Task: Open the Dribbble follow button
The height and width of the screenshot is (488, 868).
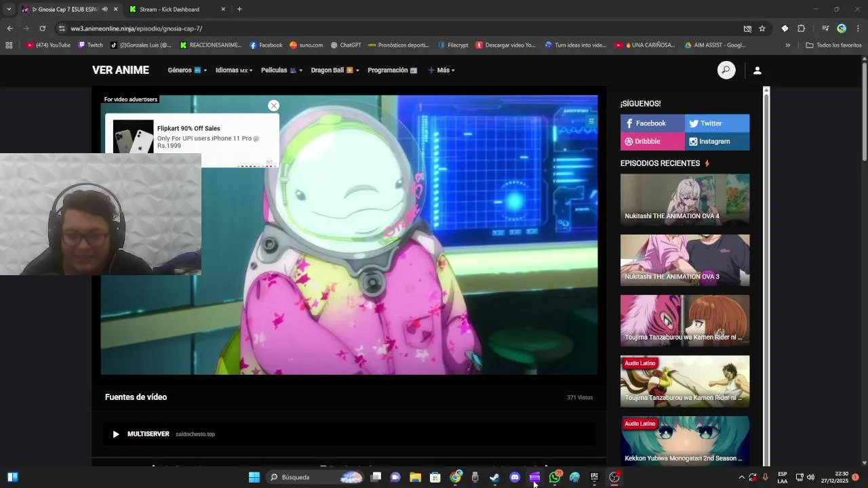Action: click(x=652, y=142)
